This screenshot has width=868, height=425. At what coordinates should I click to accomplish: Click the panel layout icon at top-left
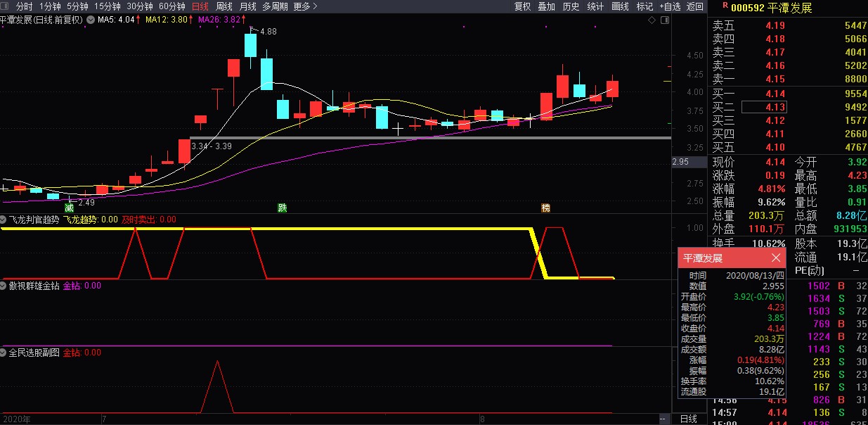(x=6, y=6)
